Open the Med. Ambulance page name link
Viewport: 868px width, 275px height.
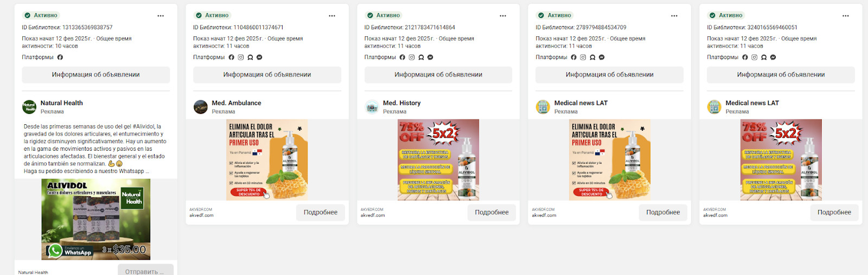point(237,103)
